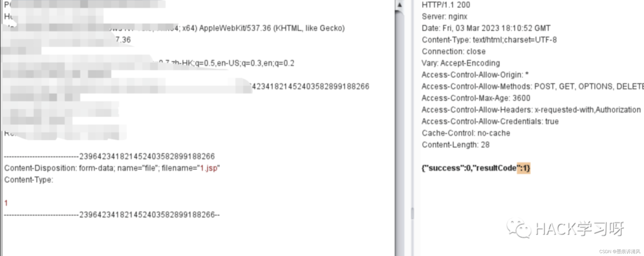Click the Access-Control-Allow-Origin header line
Screen dimensions: 644x256
[475, 75]
